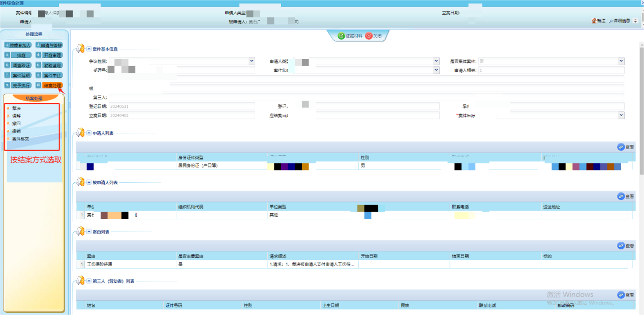Select step 10 结案处理

click(x=52, y=85)
